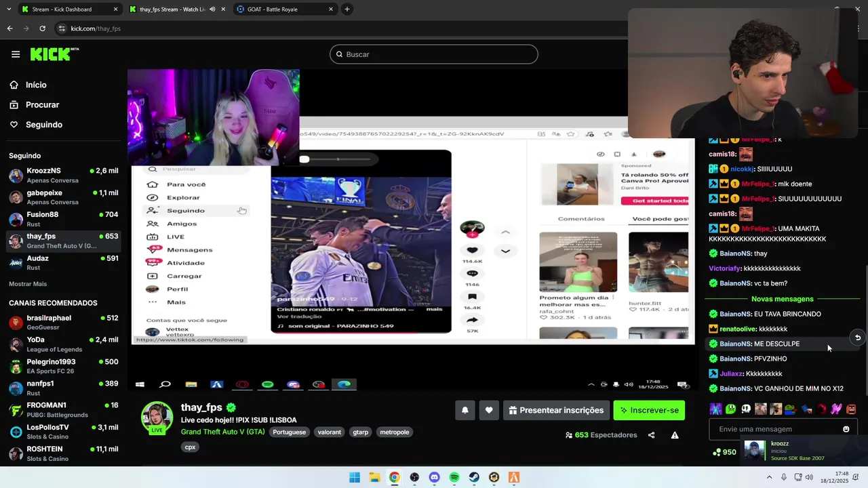Image resolution: width=868 pixels, height=488 pixels.
Task: Open brasilraphael recommended channel
Action: pos(64,322)
